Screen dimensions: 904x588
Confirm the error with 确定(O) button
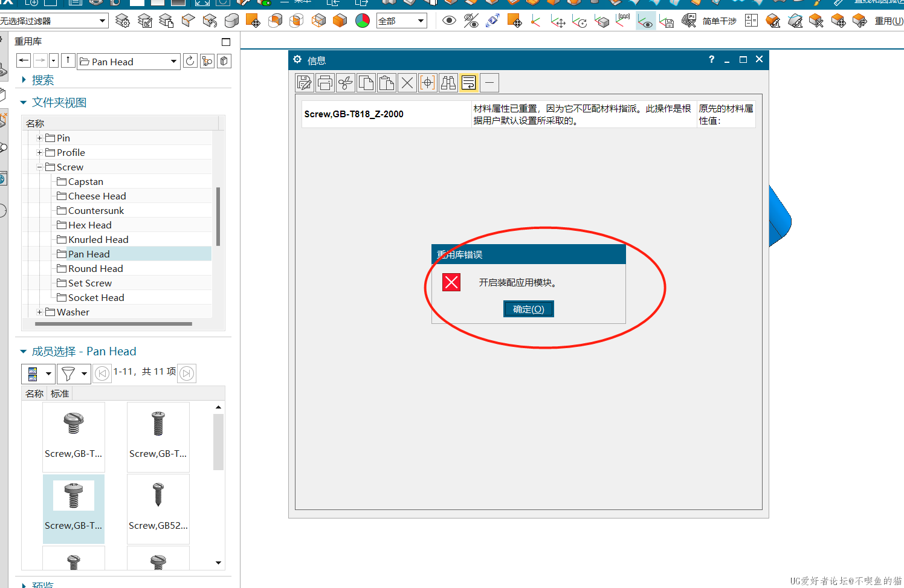pyautogui.click(x=529, y=309)
